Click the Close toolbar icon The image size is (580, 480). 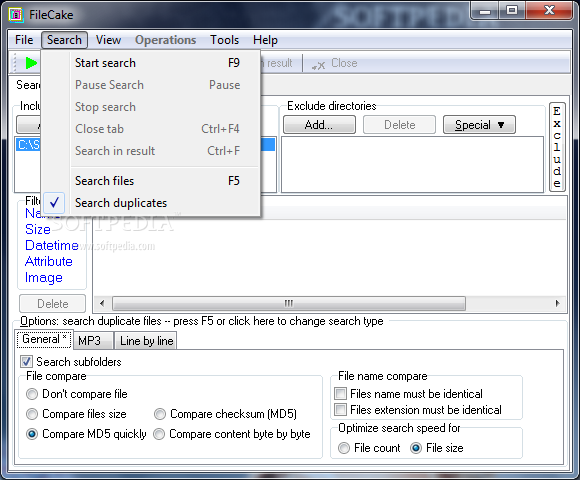318,65
